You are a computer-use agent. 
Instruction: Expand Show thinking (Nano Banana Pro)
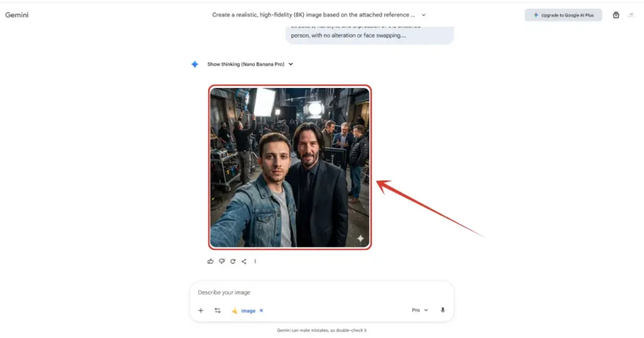pos(250,65)
